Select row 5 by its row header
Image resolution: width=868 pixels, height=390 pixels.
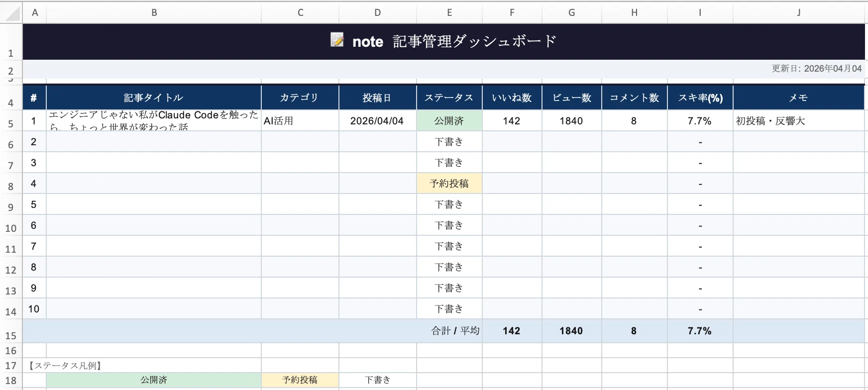(11, 121)
